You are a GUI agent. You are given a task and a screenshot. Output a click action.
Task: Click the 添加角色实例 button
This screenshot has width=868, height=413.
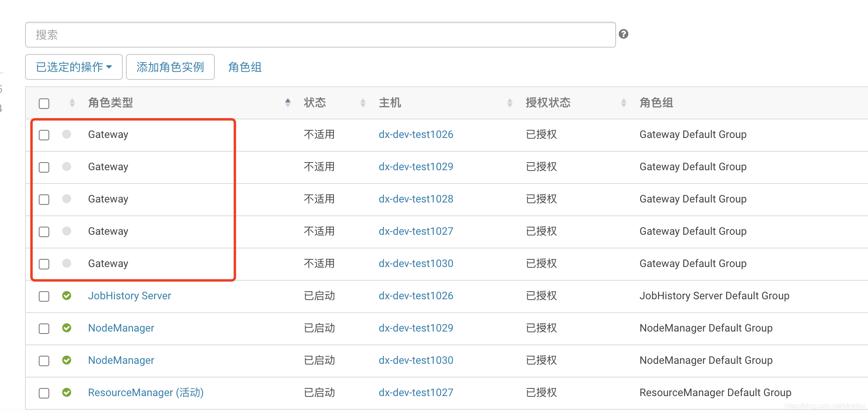click(170, 67)
